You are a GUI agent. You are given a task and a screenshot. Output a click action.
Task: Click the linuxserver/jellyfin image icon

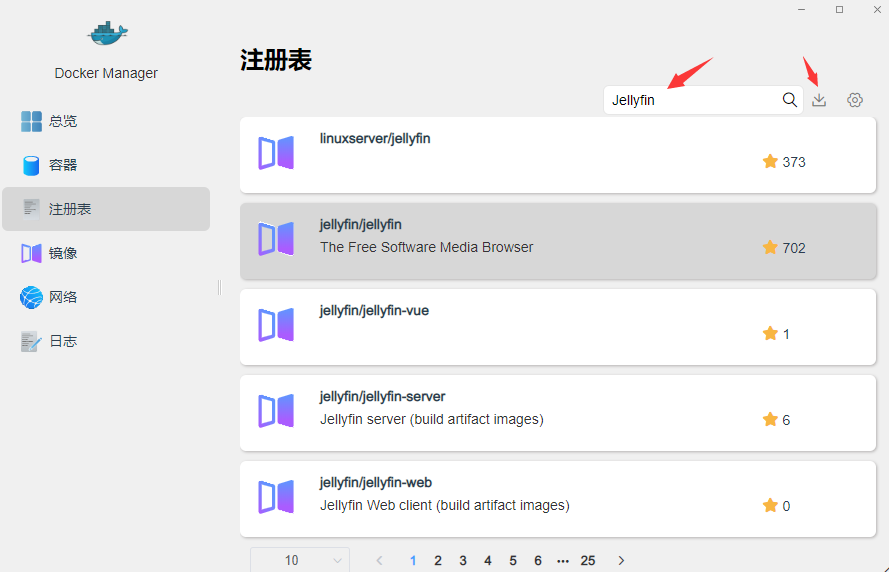tap(276, 153)
